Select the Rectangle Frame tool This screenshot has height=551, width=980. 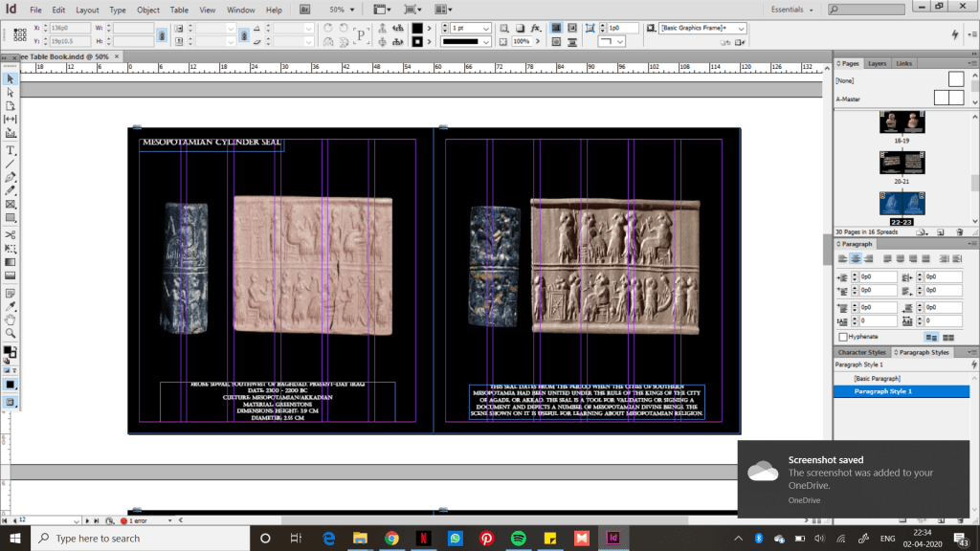coord(11,205)
